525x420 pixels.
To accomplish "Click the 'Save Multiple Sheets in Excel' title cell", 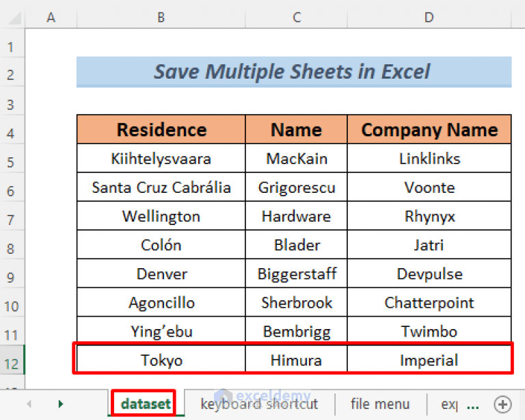I will [x=294, y=72].
